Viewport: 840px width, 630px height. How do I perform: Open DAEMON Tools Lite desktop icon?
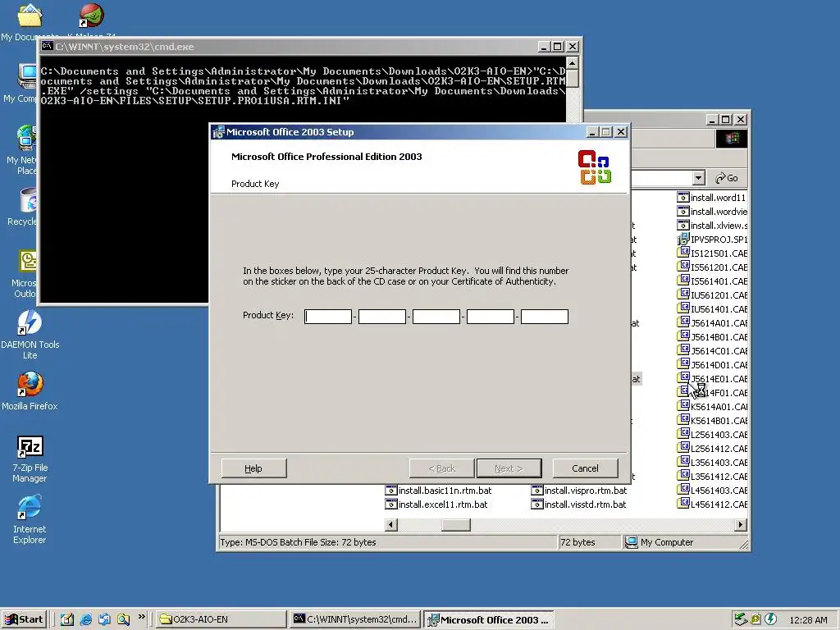point(30,335)
